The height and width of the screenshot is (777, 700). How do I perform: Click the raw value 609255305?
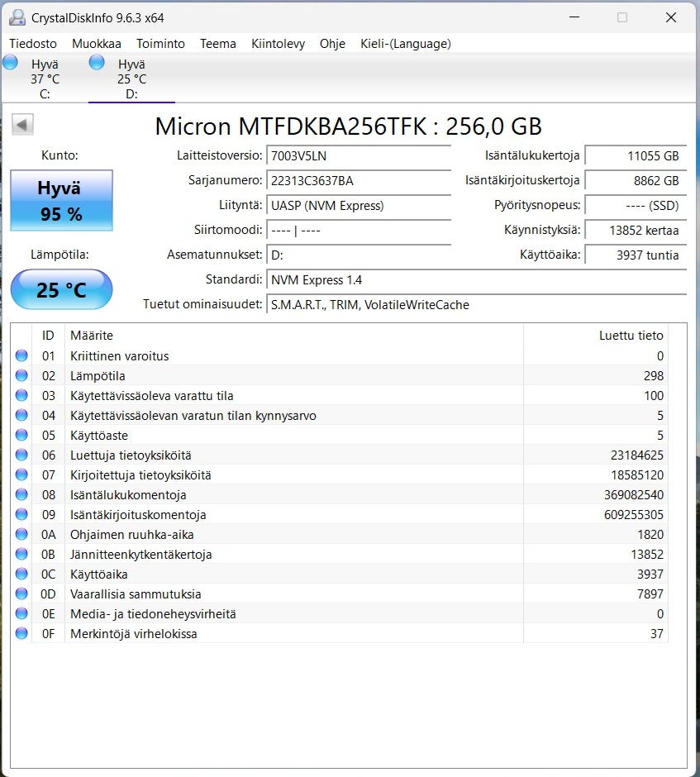634,514
